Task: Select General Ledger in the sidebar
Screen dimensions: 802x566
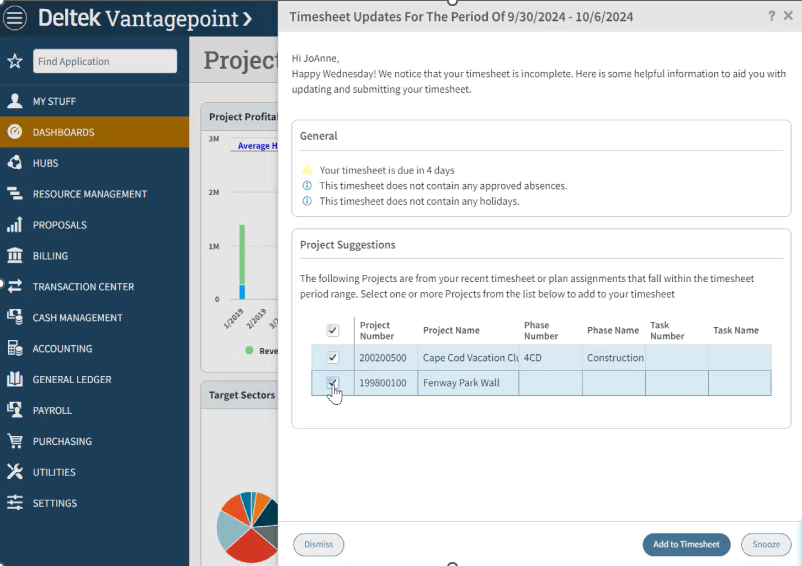Action: tap(72, 380)
